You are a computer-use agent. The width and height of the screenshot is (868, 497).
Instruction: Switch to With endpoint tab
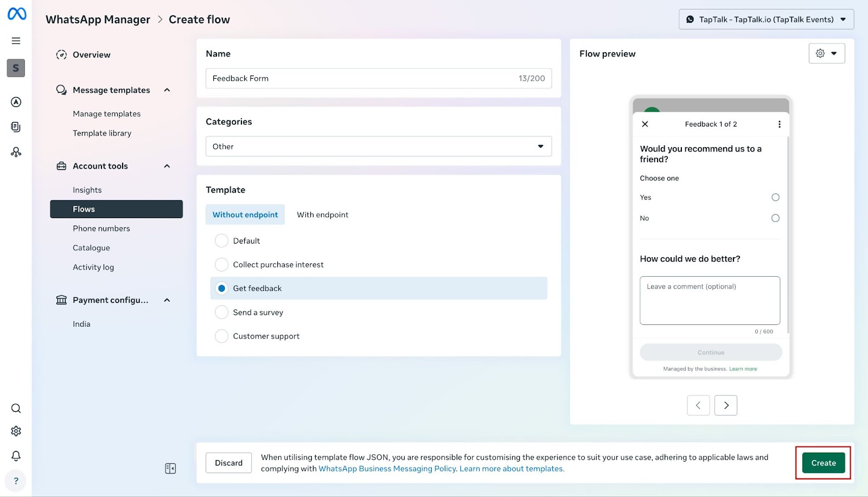coord(323,215)
